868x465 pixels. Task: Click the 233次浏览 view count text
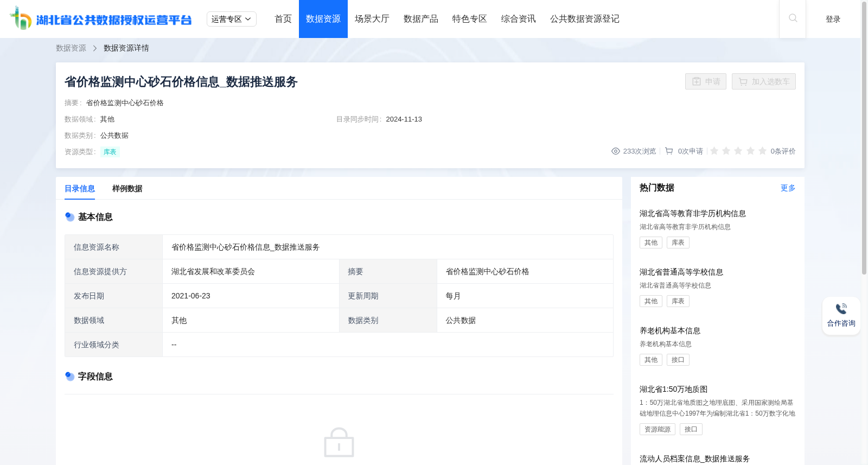(640, 151)
